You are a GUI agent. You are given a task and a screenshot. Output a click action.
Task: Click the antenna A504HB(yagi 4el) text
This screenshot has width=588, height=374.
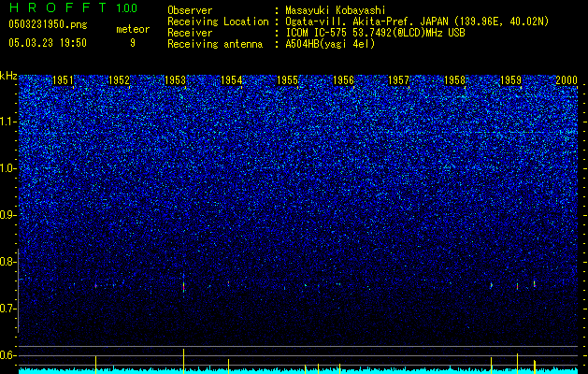330,44
